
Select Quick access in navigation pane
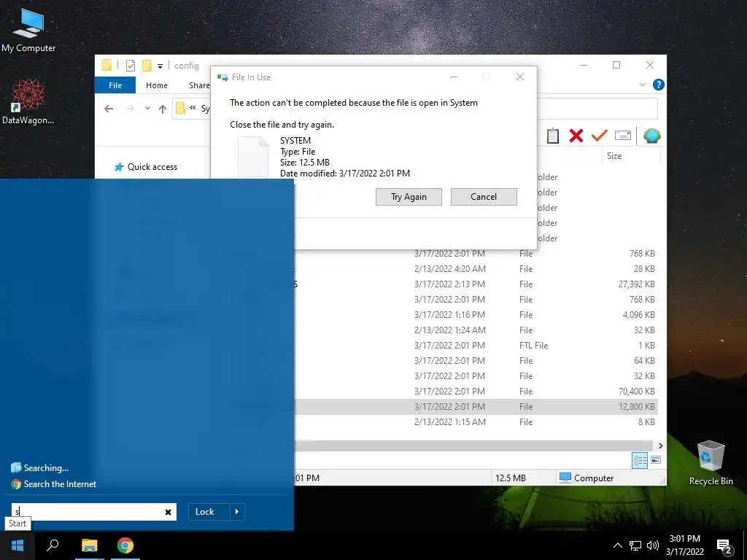pyautogui.click(x=146, y=167)
